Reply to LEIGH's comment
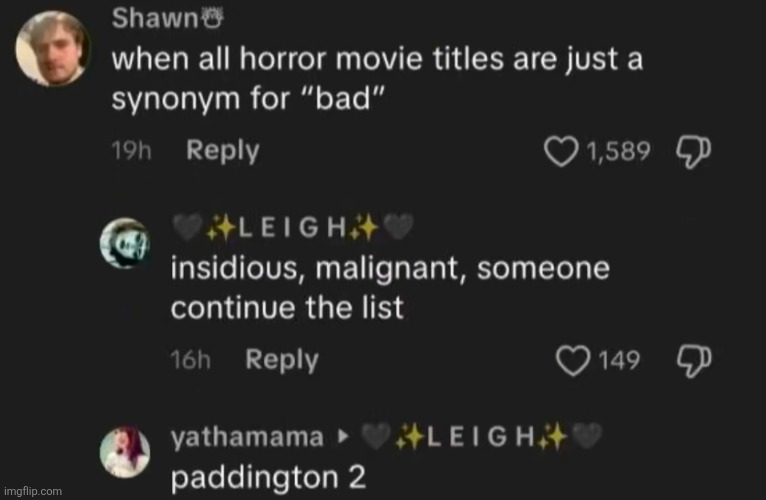 tap(282, 360)
